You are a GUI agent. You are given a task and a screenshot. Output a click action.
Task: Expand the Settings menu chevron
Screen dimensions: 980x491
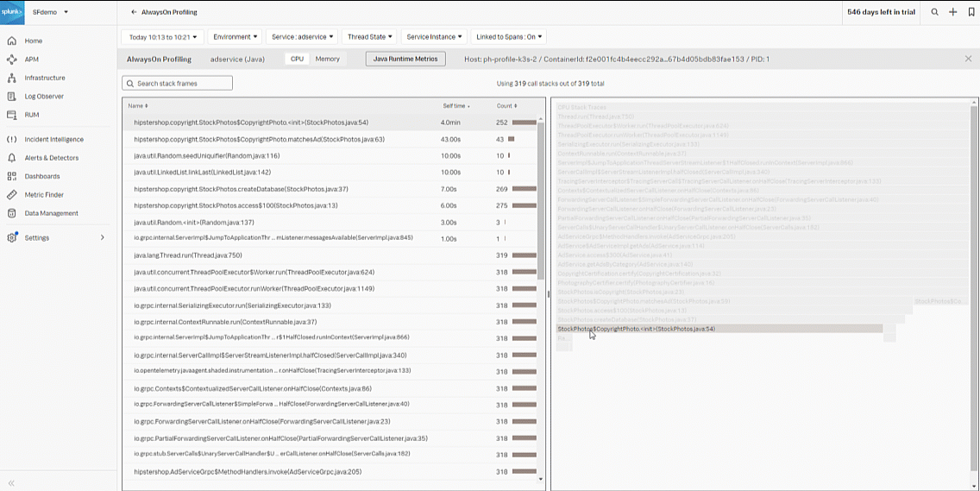(103, 237)
